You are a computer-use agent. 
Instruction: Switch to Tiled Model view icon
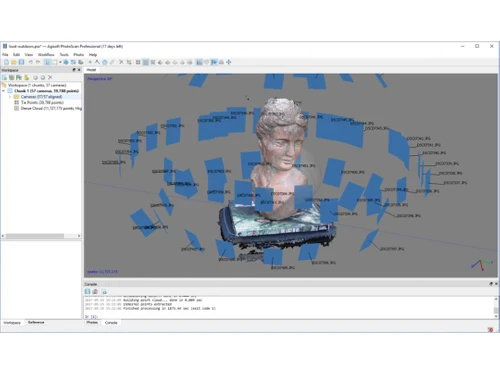pyautogui.click(x=190, y=62)
